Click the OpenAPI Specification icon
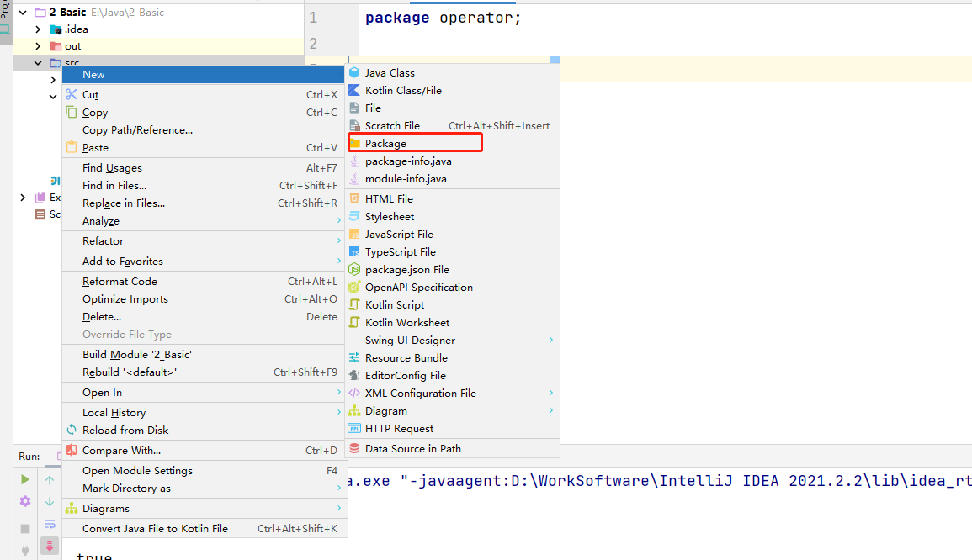 [x=354, y=287]
